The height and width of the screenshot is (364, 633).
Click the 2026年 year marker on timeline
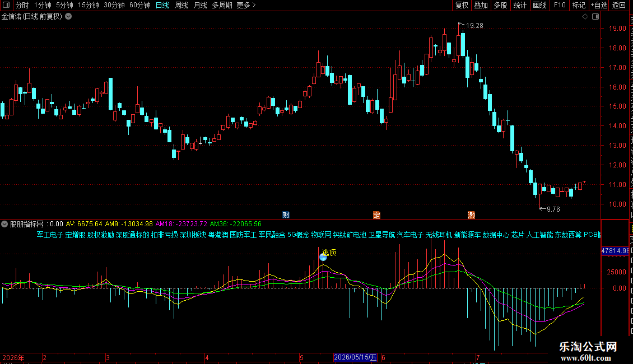click(13, 358)
